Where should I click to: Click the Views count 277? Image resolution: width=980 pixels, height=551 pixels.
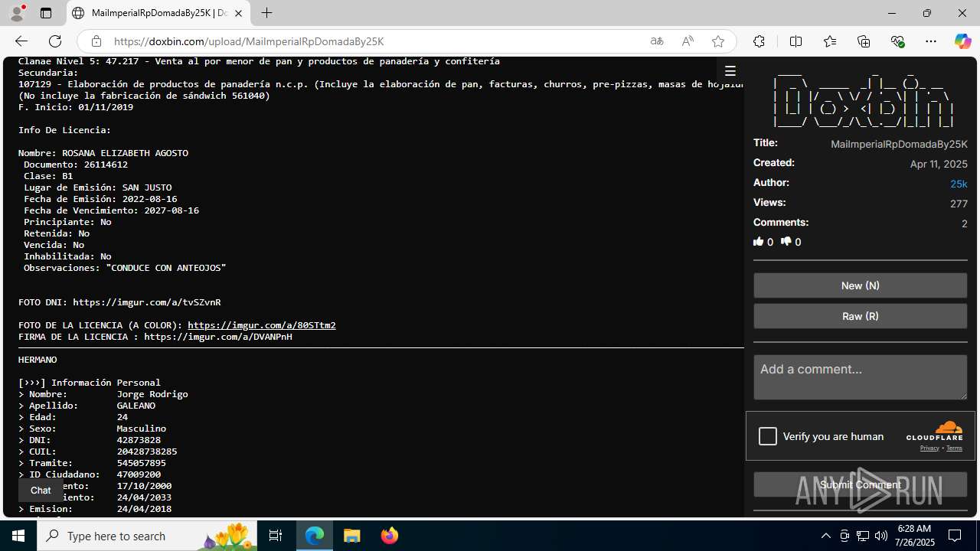[x=959, y=204]
